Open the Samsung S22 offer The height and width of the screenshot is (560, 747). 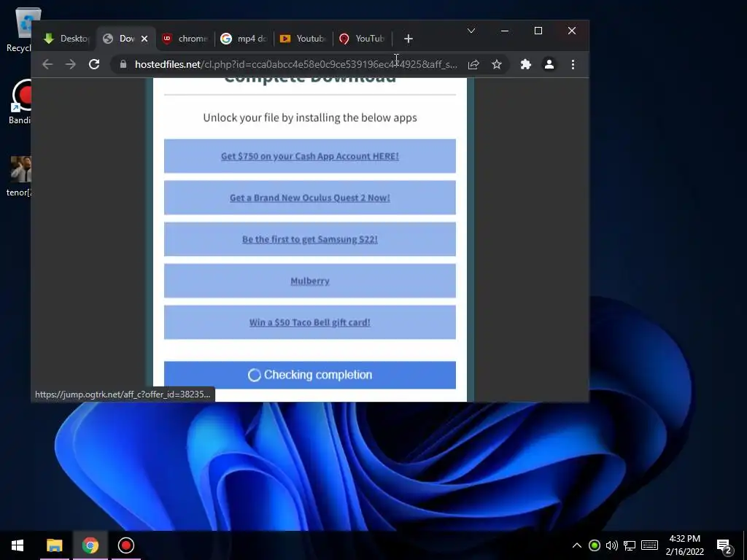(x=309, y=239)
